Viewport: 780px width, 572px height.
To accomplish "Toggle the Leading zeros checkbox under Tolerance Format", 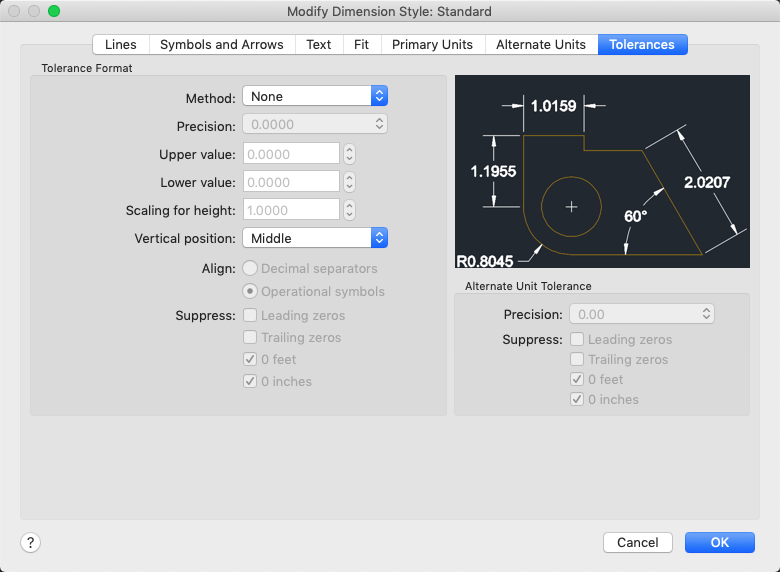I will (250, 316).
